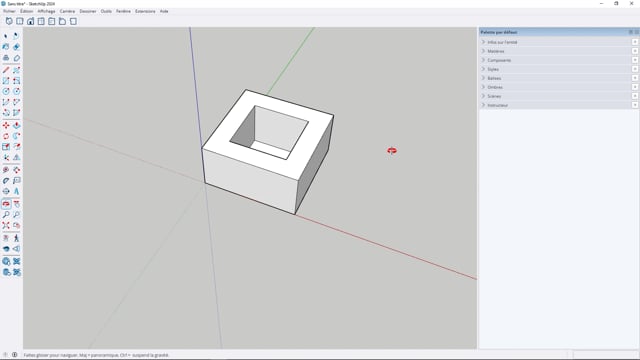The height and width of the screenshot is (360, 640).
Task: Select the Rotate tool
Action: click(6, 136)
